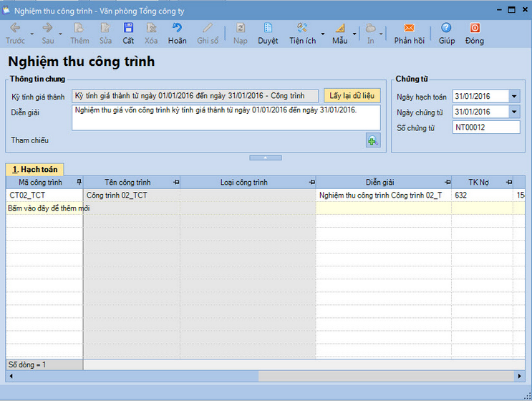Click the Lấy lại dữ liệu button
The height and width of the screenshot is (401, 532).
click(352, 96)
